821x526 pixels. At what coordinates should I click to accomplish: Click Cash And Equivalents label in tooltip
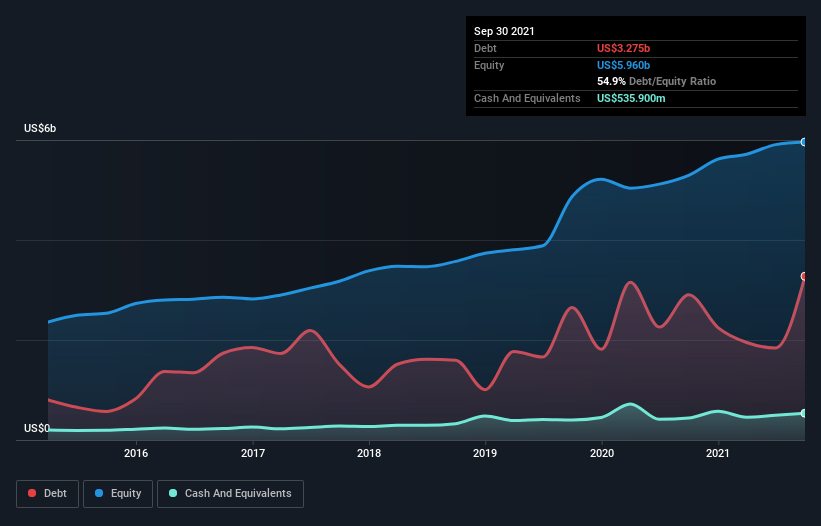click(527, 98)
